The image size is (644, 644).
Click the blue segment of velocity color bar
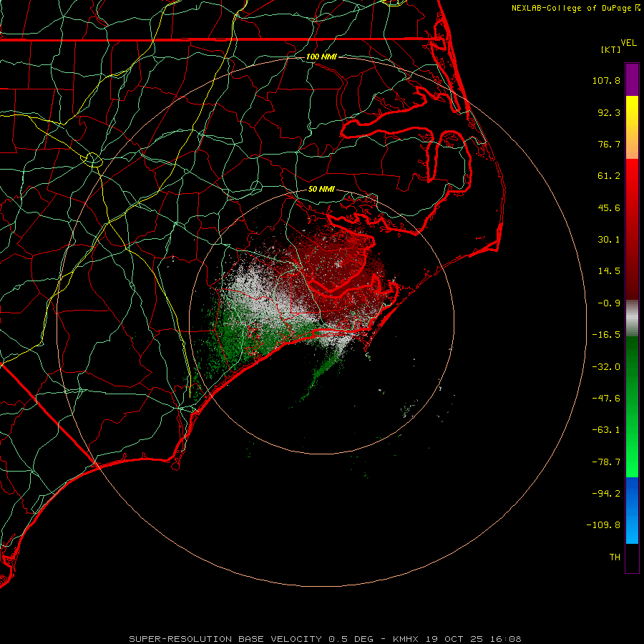[x=632, y=510]
